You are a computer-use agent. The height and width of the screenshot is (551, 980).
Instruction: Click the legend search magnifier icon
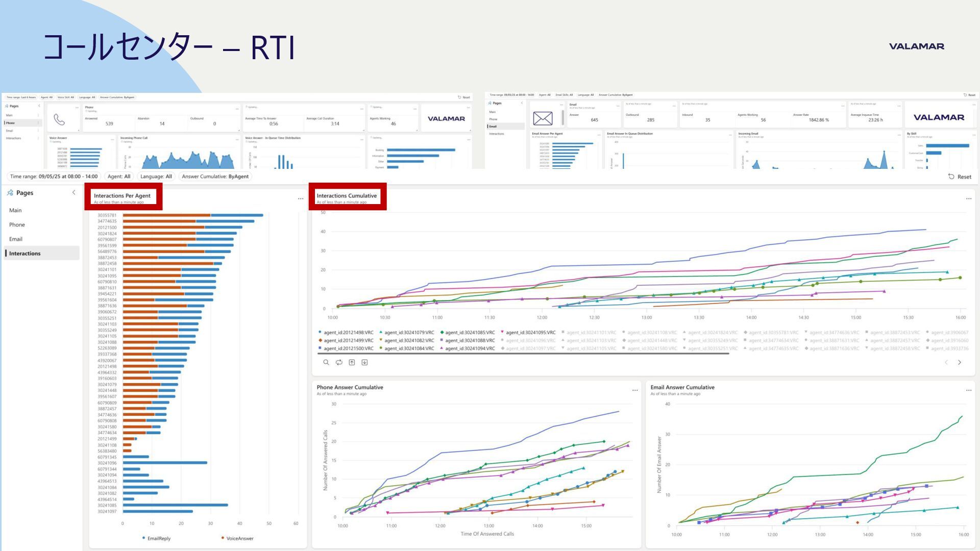tap(326, 362)
